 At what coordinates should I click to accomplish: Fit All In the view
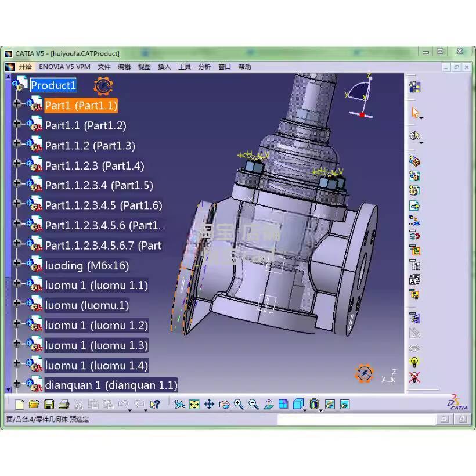(194, 405)
